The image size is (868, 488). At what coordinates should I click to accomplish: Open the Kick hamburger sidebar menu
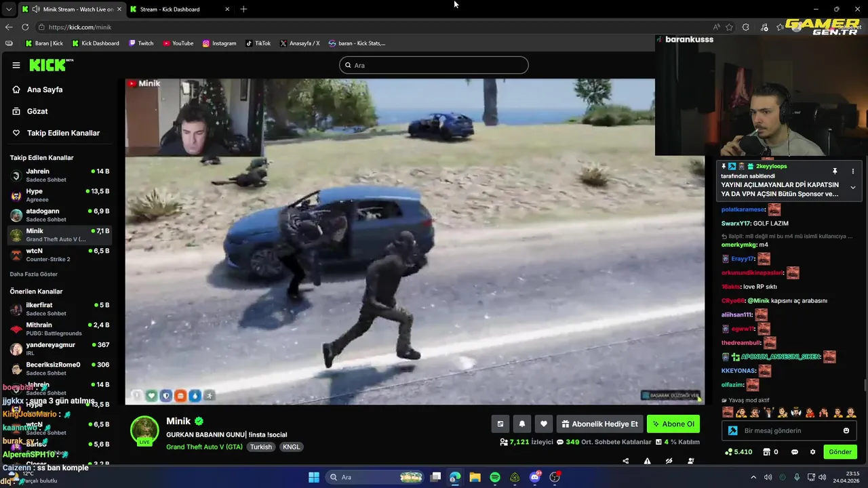click(x=16, y=65)
